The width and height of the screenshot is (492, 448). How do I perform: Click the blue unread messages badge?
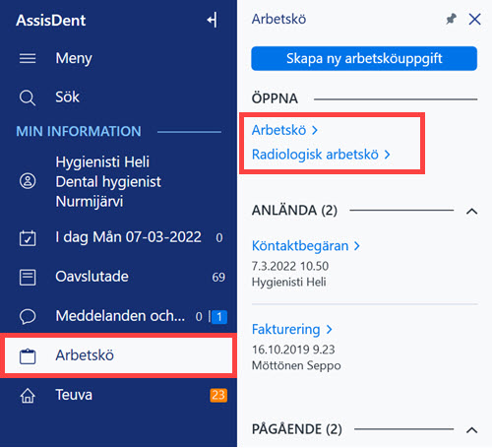[x=219, y=317]
